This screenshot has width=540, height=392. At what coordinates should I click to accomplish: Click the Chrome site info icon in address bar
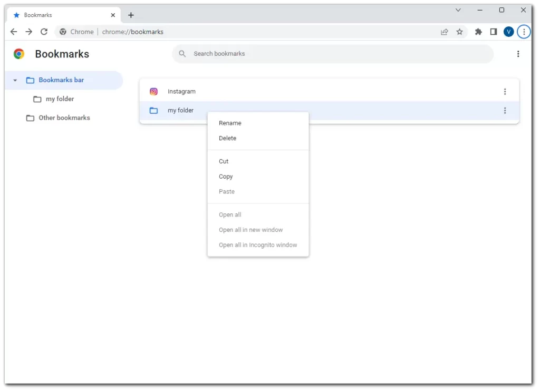(x=63, y=32)
